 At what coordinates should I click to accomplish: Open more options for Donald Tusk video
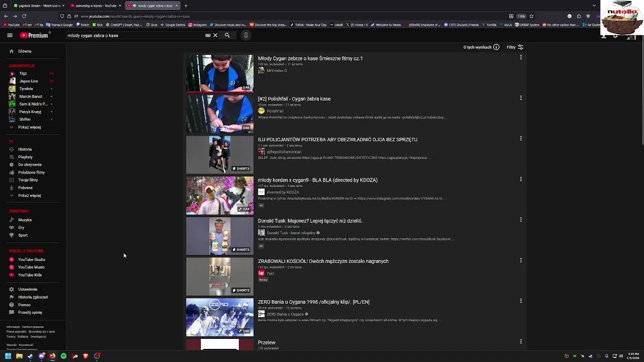[x=521, y=220]
